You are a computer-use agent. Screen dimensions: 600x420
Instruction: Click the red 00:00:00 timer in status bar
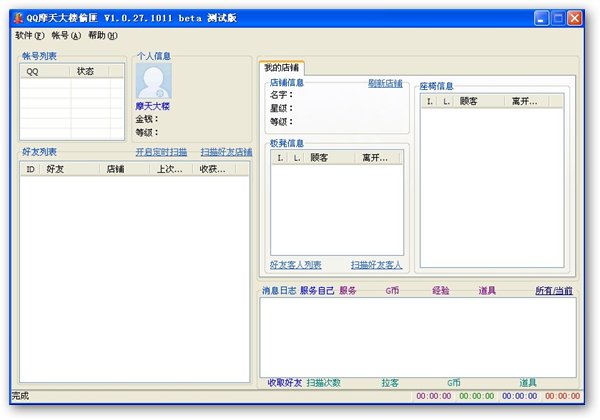click(562, 396)
